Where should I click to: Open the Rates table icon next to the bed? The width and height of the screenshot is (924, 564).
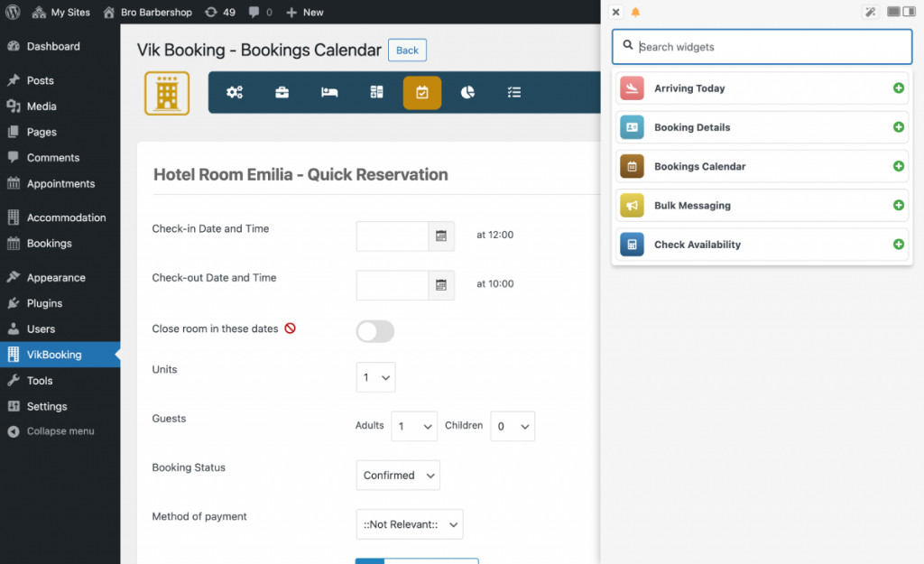point(376,92)
